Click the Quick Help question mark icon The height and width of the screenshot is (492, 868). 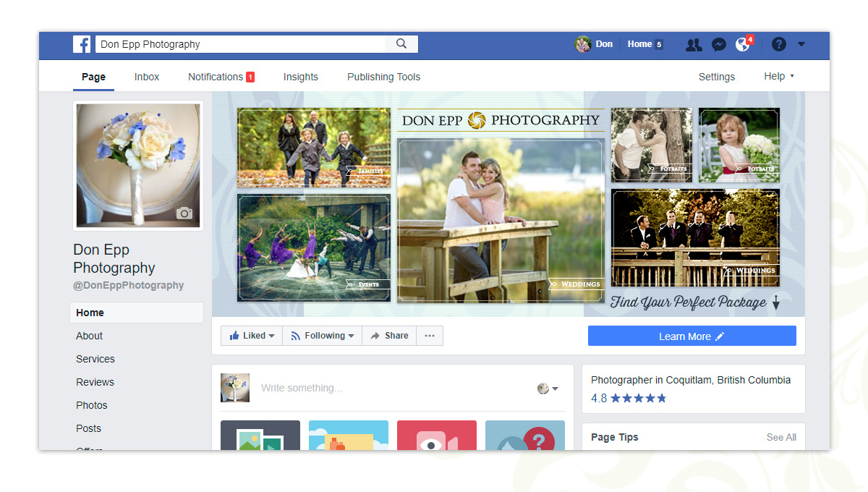(x=778, y=44)
